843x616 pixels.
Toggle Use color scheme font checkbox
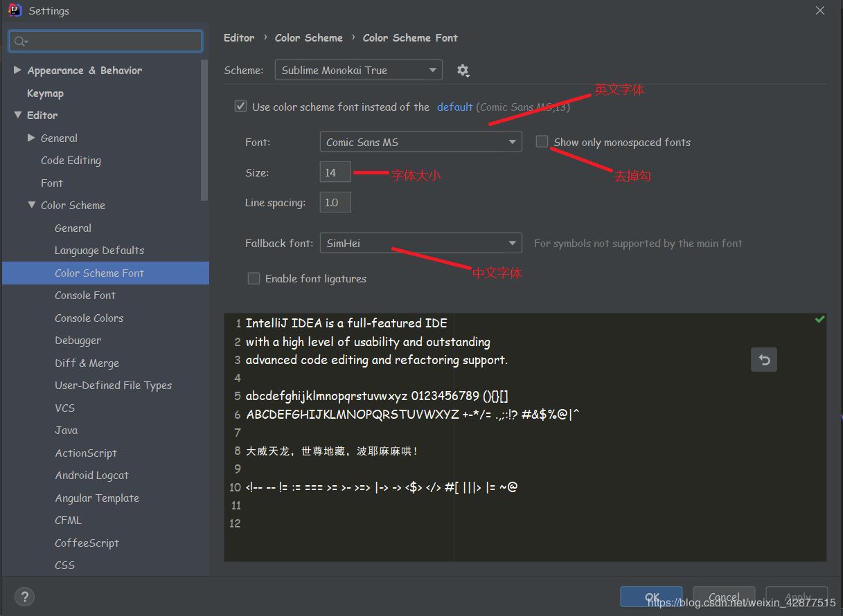(240, 106)
